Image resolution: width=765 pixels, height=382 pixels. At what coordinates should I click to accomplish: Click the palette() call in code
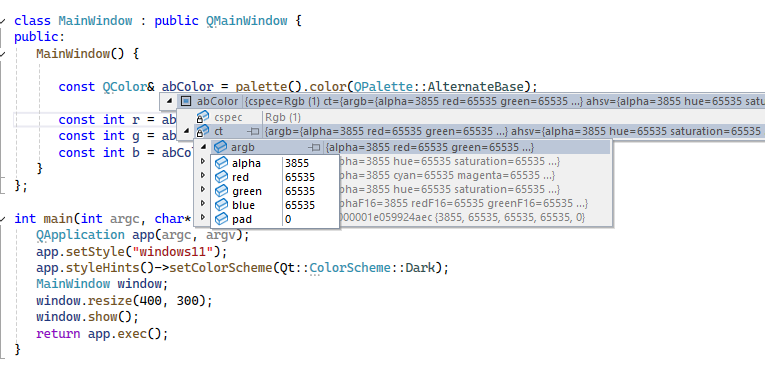(x=269, y=87)
